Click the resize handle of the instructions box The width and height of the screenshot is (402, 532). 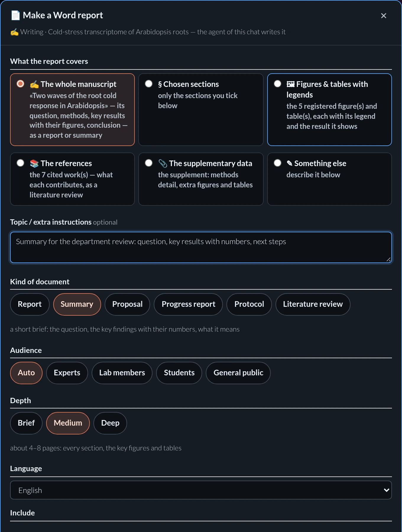tap(388, 259)
